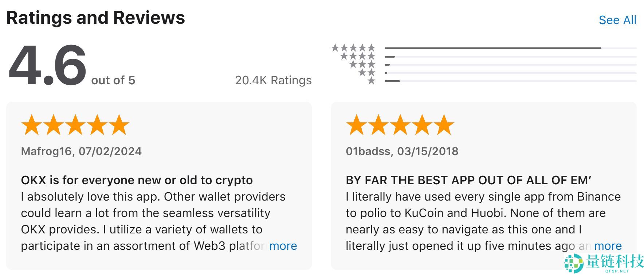Expand 01badss's review with the more link
The height and width of the screenshot is (275, 644).
[608, 246]
